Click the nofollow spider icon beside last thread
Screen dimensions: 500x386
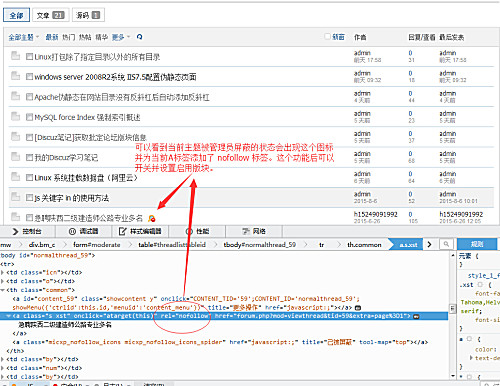click(152, 218)
